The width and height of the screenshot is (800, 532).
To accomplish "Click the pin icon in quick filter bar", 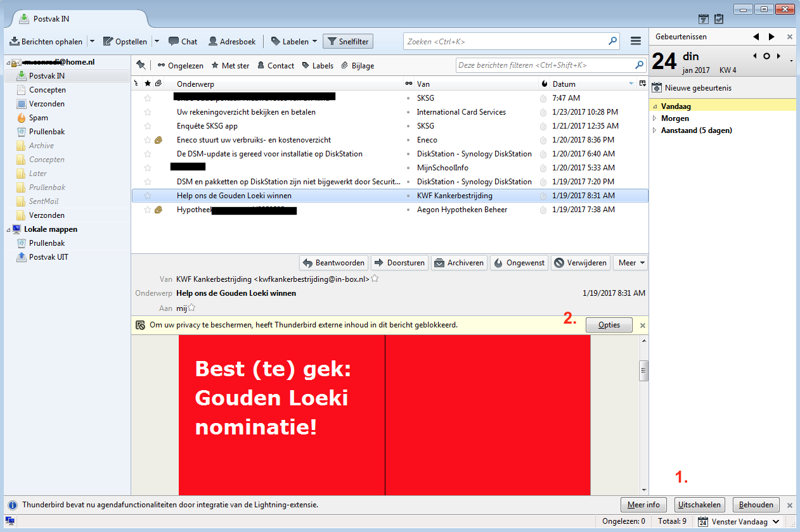I will [x=141, y=65].
